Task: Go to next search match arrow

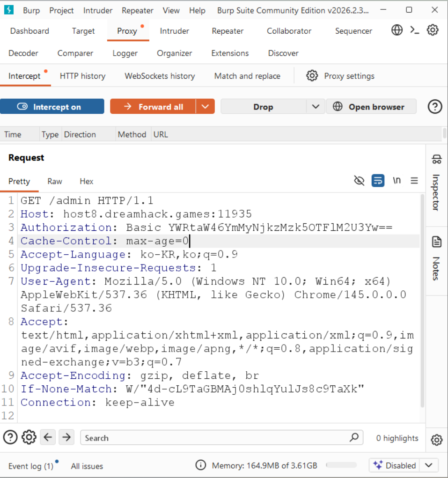Action: click(66, 437)
